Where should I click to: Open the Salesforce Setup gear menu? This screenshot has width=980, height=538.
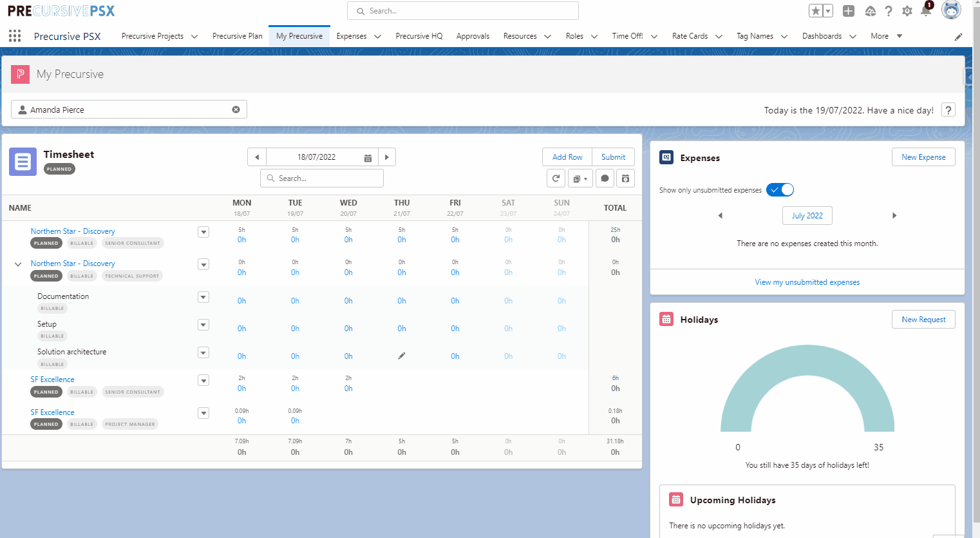(x=907, y=11)
